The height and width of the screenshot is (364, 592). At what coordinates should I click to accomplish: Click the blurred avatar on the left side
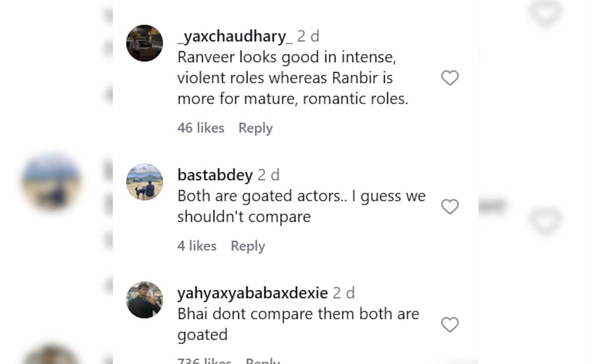point(51,182)
